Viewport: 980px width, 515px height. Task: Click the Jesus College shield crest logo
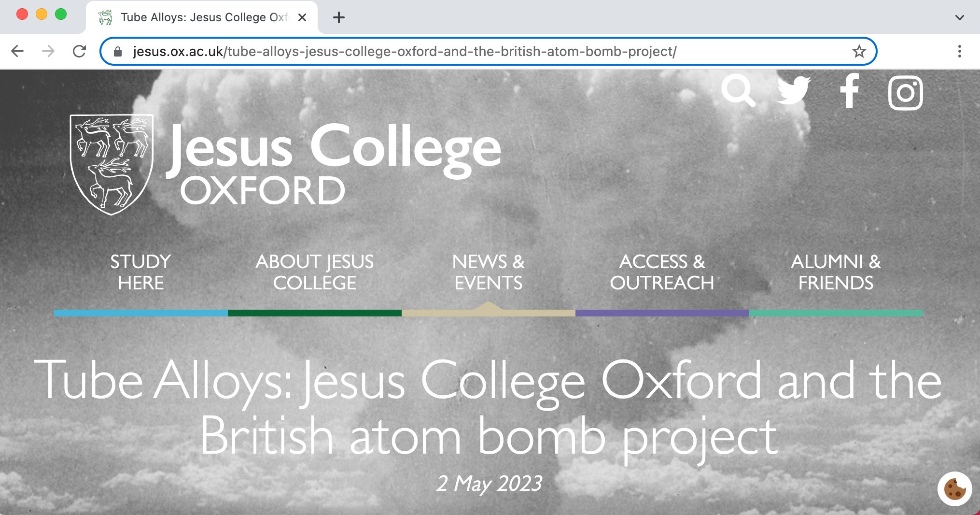pos(112,164)
